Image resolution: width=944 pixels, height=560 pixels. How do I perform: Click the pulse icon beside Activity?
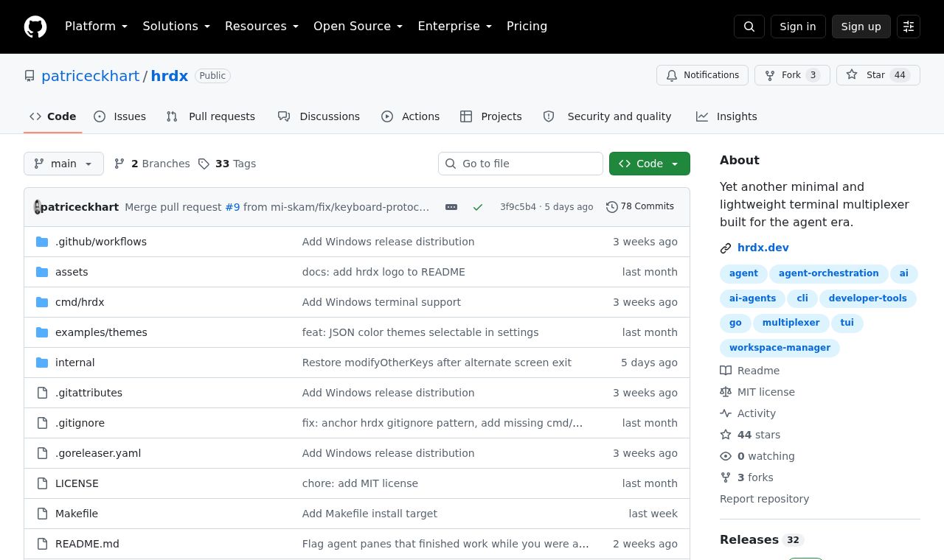coord(726,413)
